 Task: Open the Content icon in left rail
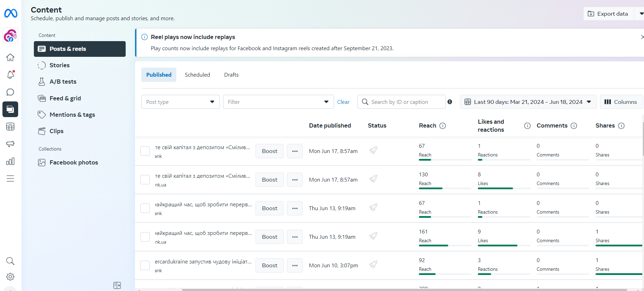click(x=10, y=109)
